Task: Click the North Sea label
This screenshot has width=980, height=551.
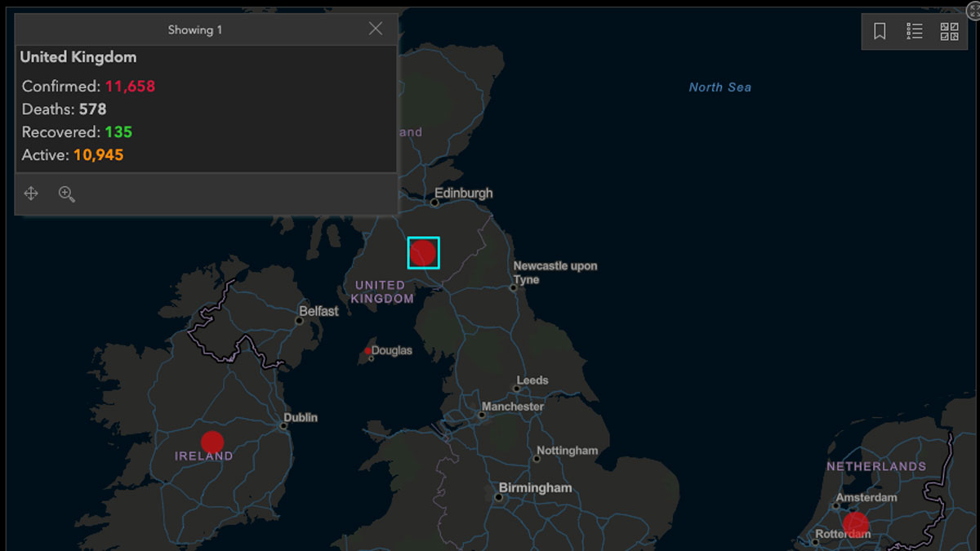Action: 719,87
